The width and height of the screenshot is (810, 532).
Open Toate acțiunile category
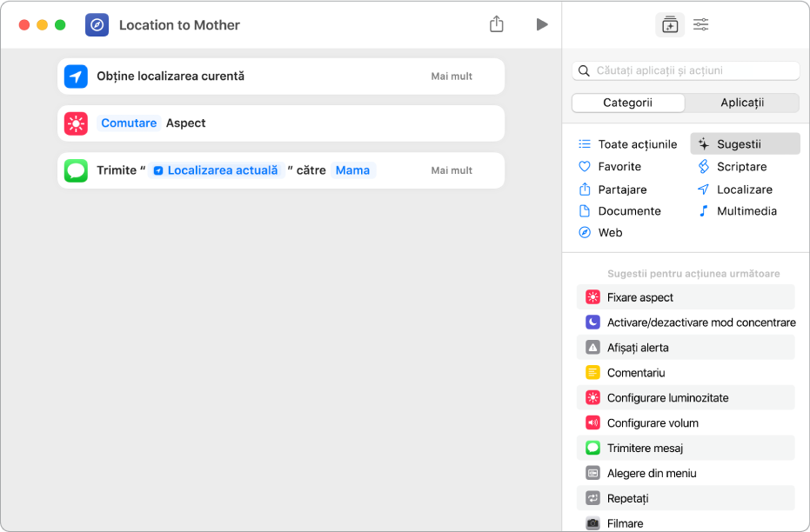(637, 144)
